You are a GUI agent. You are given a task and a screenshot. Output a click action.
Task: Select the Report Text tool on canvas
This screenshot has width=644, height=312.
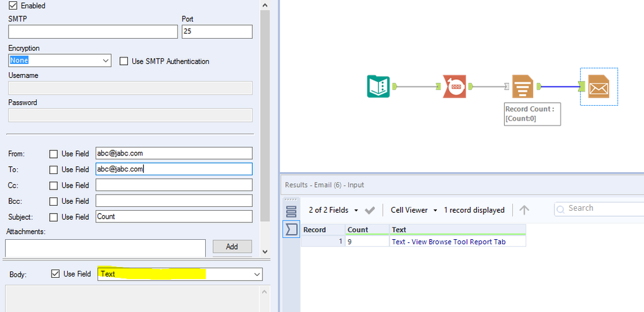(523, 86)
